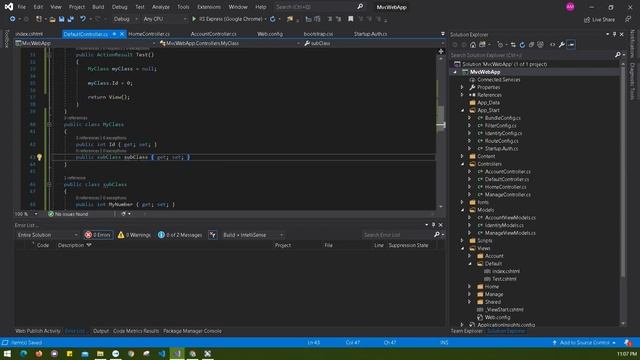
Task: Open the 100 % zoom dropdown
Action: (26, 214)
